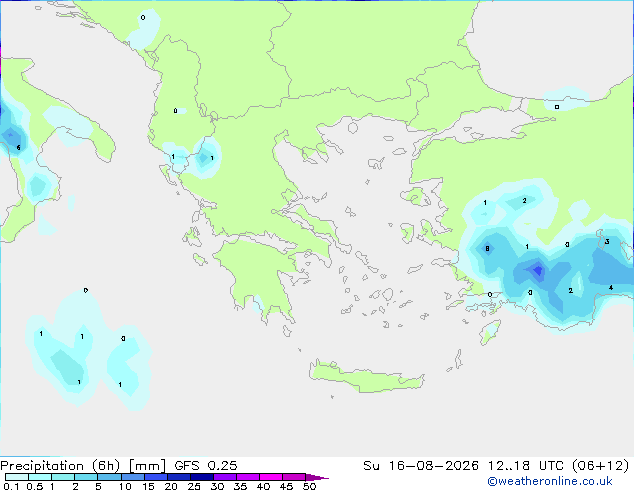Click the "6" precipitation value over Italy
This screenshot has width=634, height=490.
(x=19, y=148)
